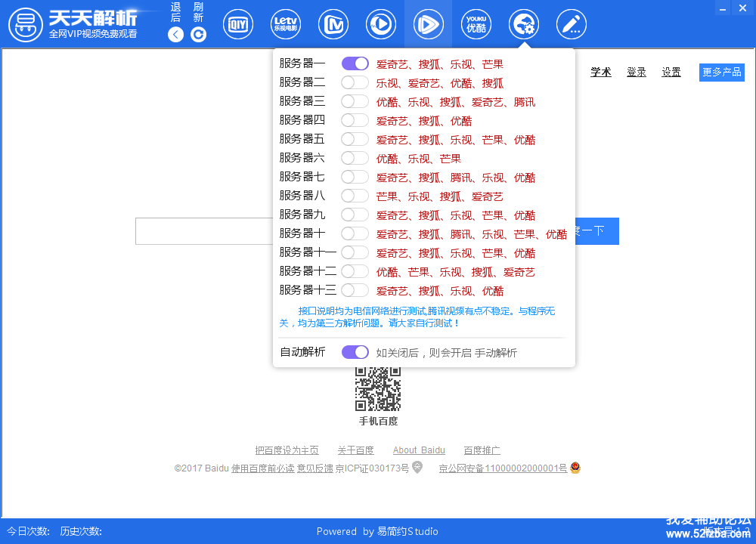The width and height of the screenshot is (756, 544).
Task: Open the 百度推广 link
Action: click(482, 450)
